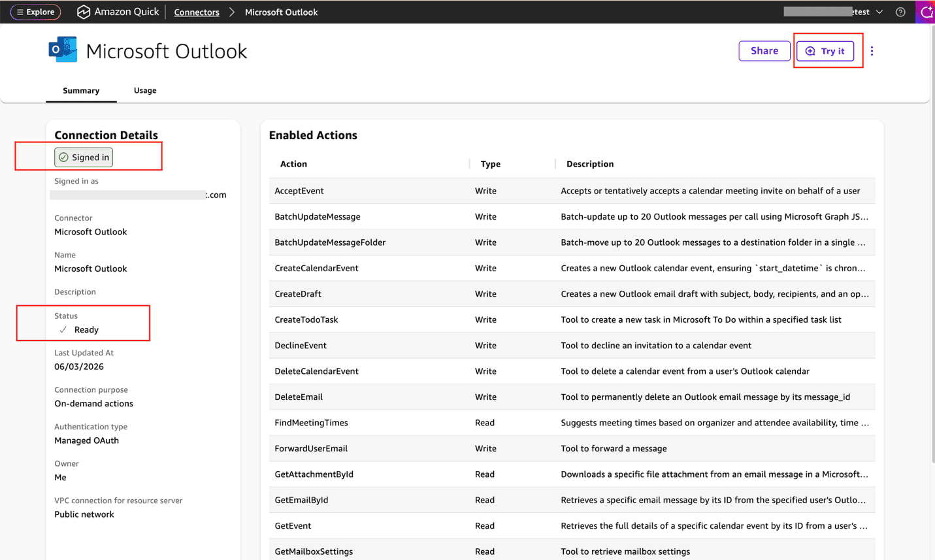Screen dimensions: 935x560
Task: Select the ForwardUserEmail action
Action: click(x=311, y=448)
